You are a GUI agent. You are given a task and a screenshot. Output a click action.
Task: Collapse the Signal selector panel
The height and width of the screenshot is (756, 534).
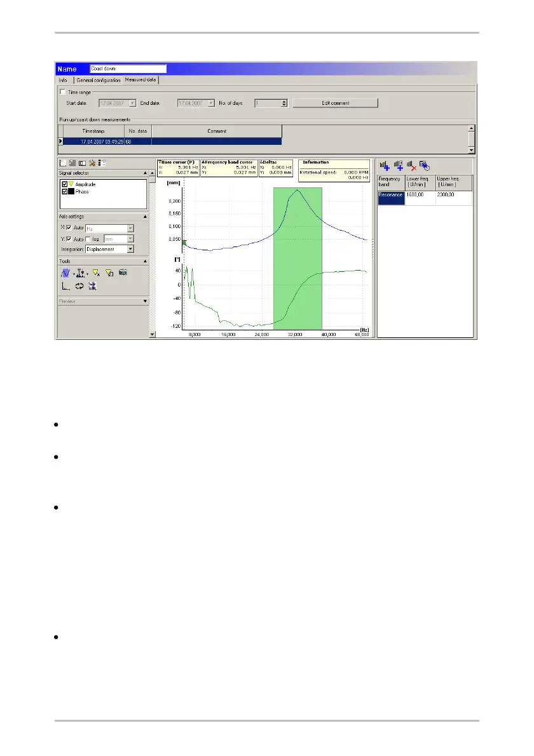pos(145,173)
